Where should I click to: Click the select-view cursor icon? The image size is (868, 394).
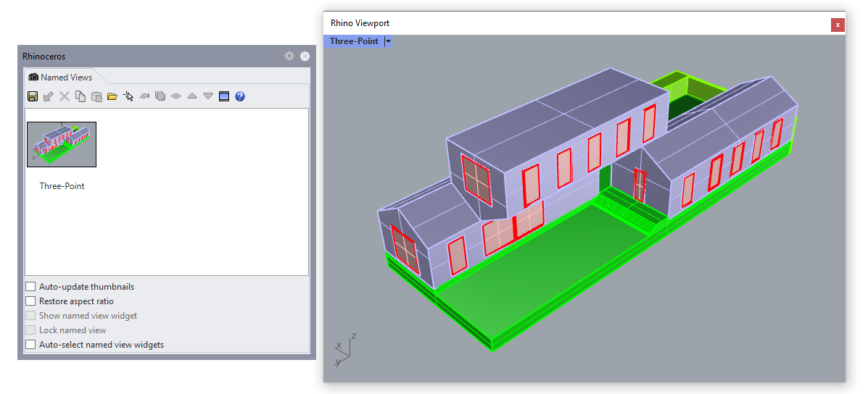coord(128,96)
